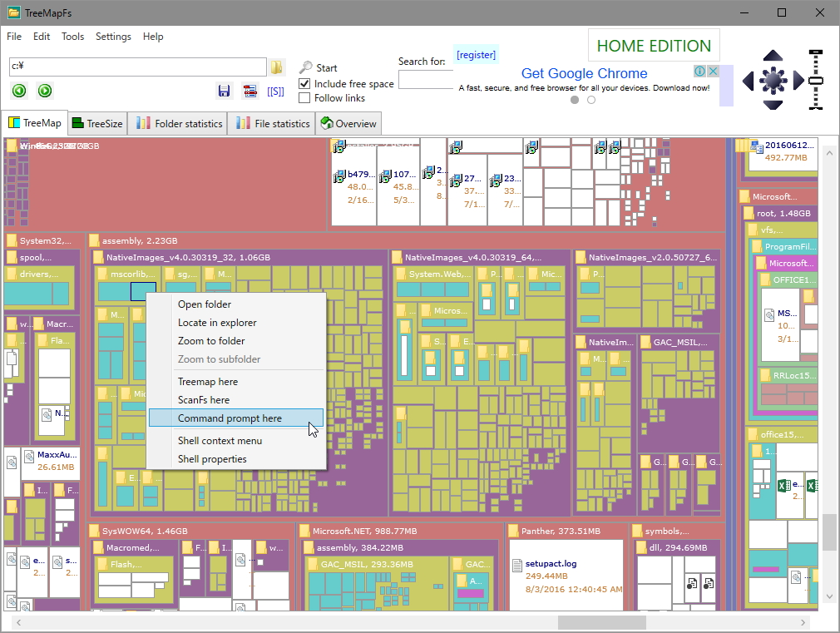Switch to the Overview tab
840x633 pixels.
348,123
